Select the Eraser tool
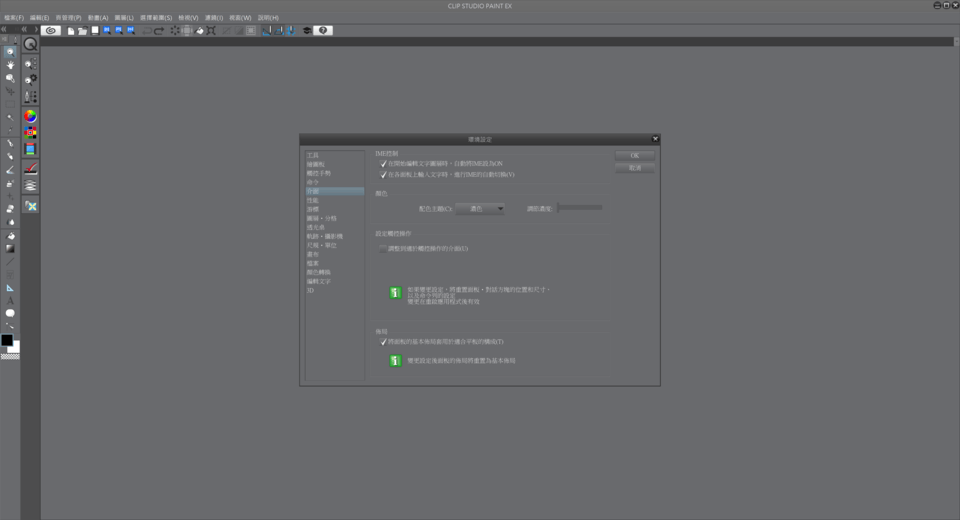The image size is (960, 520). coord(10,209)
